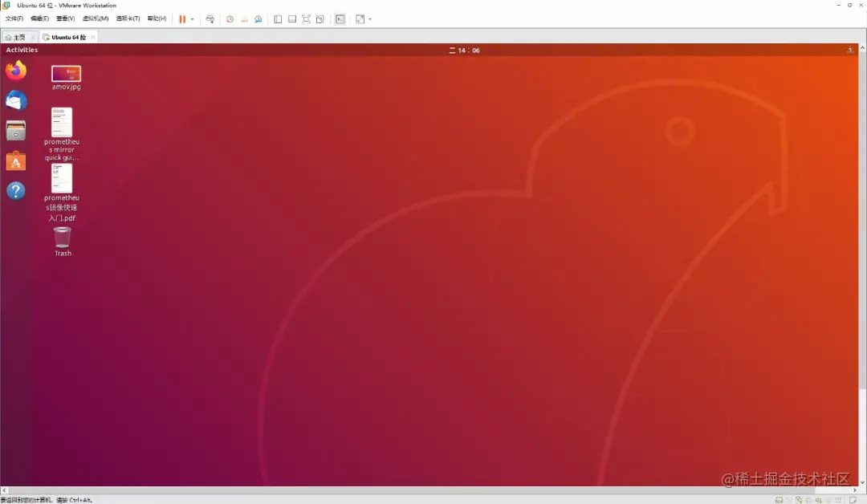
Task: Enter full screen mode icon
Action: pos(307,18)
